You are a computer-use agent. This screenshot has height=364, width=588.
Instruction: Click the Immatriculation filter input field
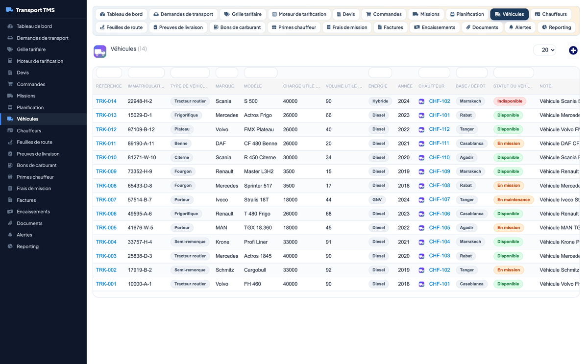pyautogui.click(x=146, y=73)
